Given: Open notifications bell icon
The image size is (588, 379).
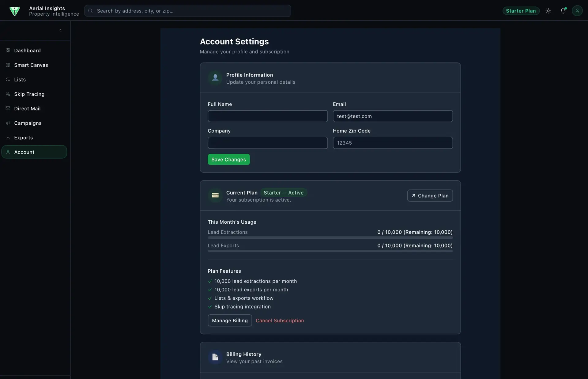Looking at the screenshot, I should tap(563, 11).
